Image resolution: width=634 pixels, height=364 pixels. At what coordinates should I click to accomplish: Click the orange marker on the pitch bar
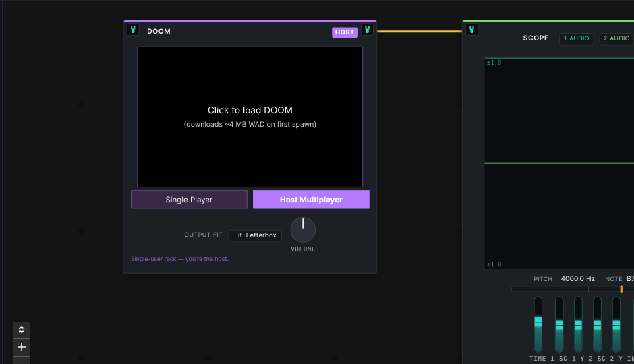(x=621, y=289)
